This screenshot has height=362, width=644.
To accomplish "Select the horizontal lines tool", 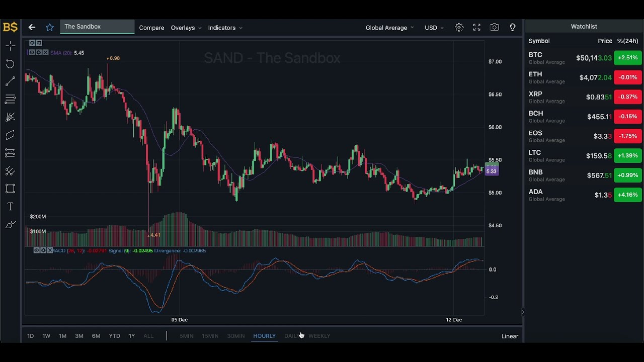I will point(10,99).
